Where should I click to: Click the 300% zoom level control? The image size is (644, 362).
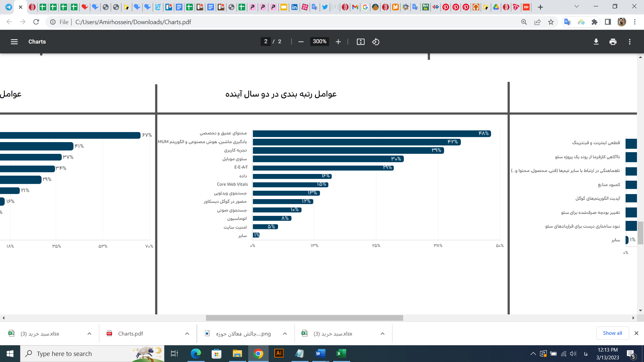click(x=319, y=42)
